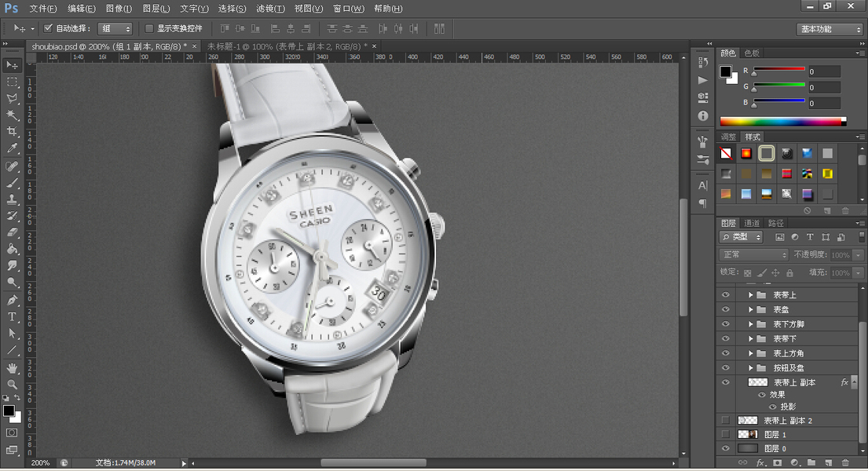This screenshot has width=868, height=471.
Task: Enable Show Transform Controls checkbox
Action: point(149,28)
